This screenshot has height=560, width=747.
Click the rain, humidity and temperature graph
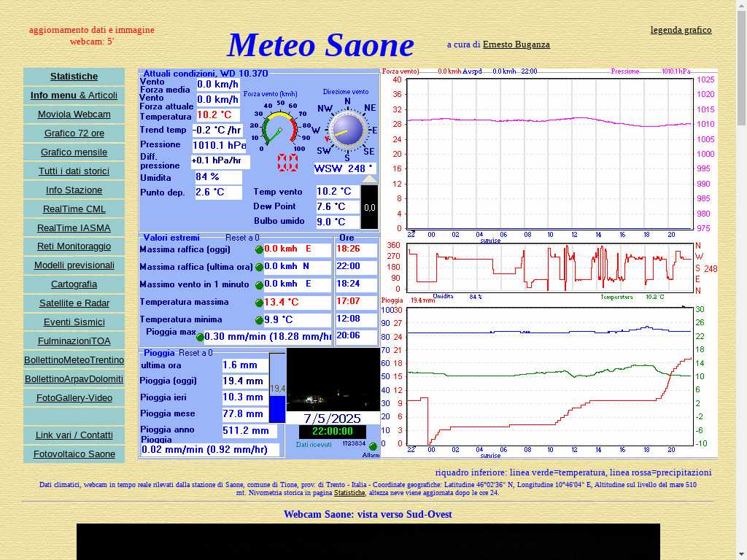549,376
